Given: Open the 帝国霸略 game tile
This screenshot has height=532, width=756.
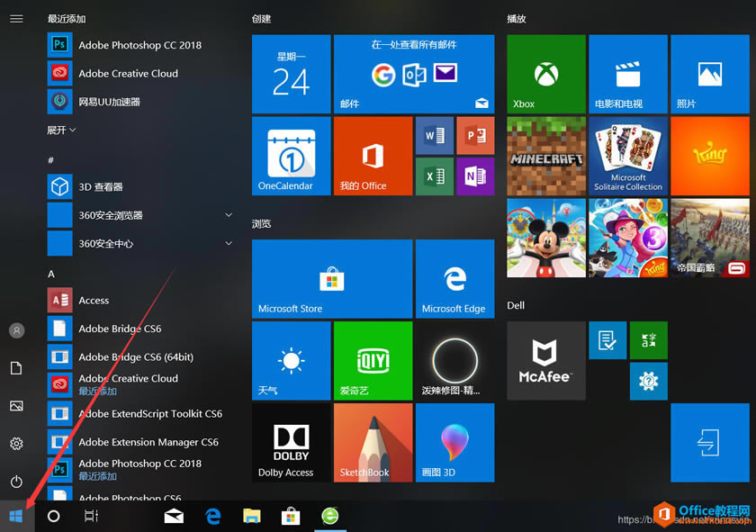Looking at the screenshot, I should tap(710, 238).
